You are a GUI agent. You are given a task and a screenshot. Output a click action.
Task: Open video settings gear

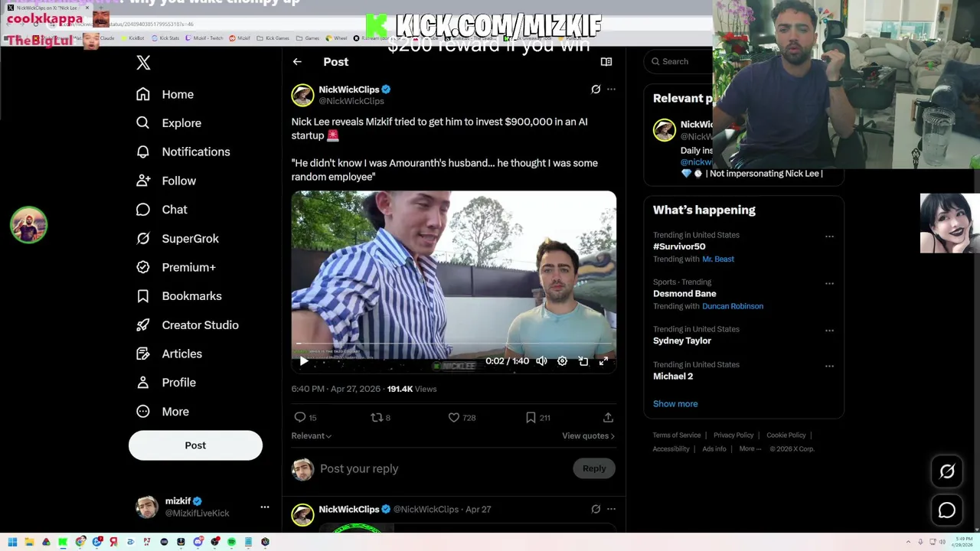562,361
